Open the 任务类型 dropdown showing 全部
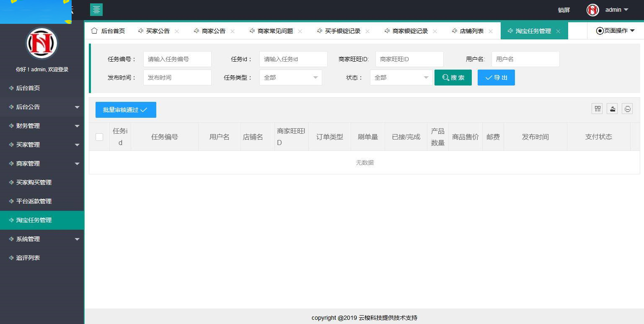The width and height of the screenshot is (644, 324). (x=290, y=78)
